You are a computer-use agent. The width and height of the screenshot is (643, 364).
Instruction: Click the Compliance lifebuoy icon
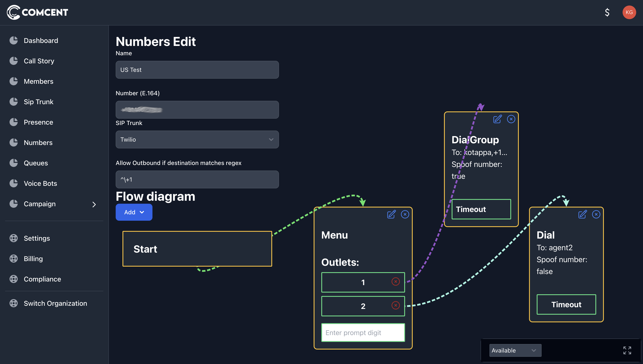click(x=14, y=279)
